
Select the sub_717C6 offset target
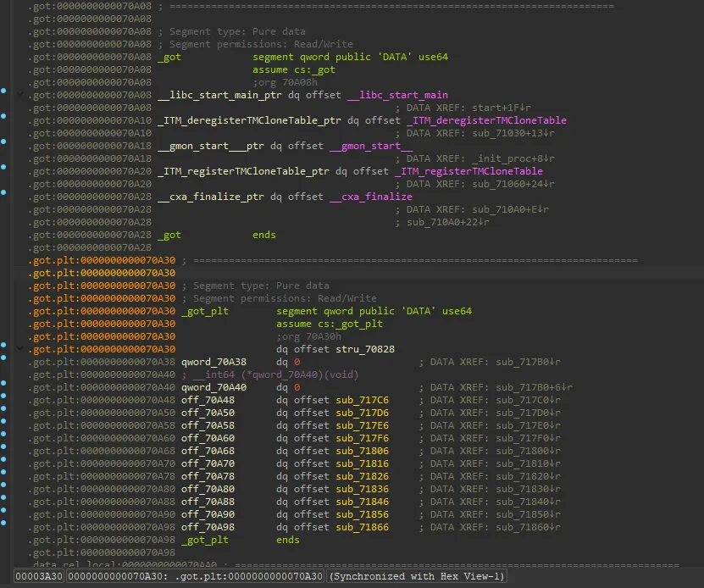pyautogui.click(x=363, y=400)
